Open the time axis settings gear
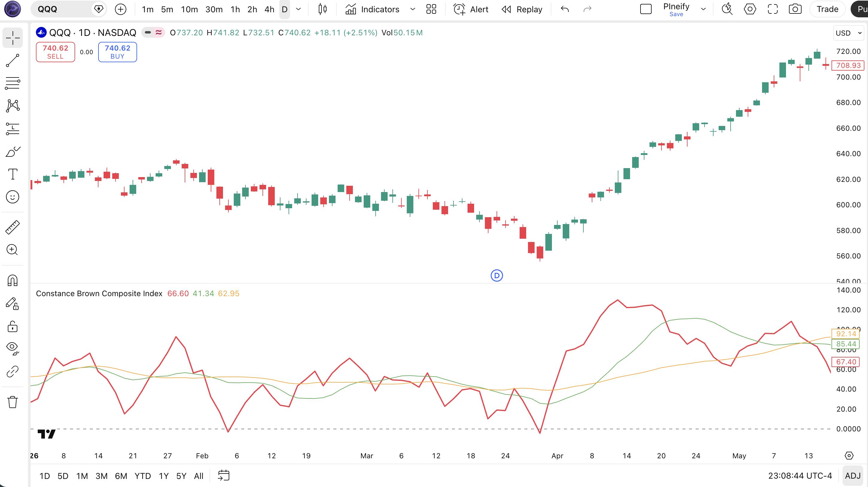868x487 pixels. pyautogui.click(x=849, y=455)
